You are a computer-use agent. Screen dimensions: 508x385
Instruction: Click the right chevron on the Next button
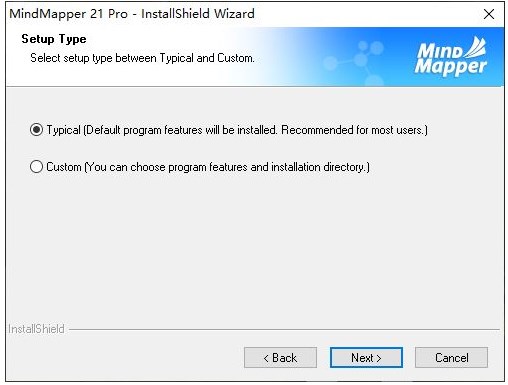379,358
